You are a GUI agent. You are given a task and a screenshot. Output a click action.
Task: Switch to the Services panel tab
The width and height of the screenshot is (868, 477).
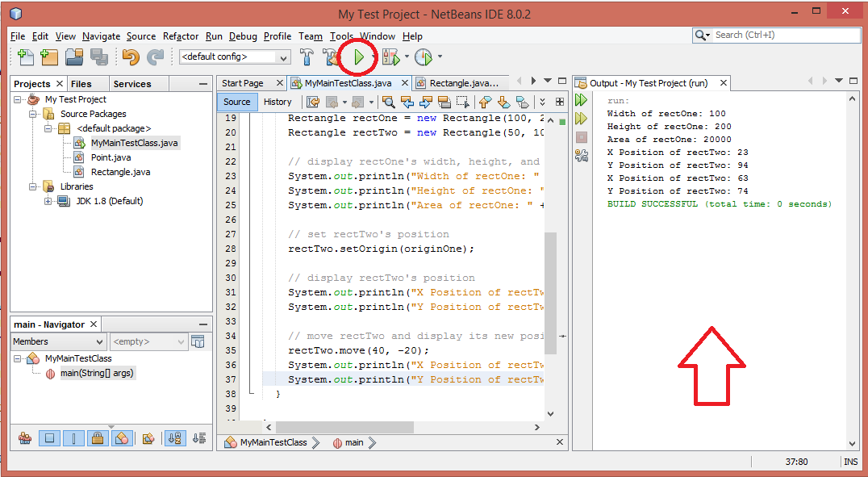pyautogui.click(x=131, y=84)
